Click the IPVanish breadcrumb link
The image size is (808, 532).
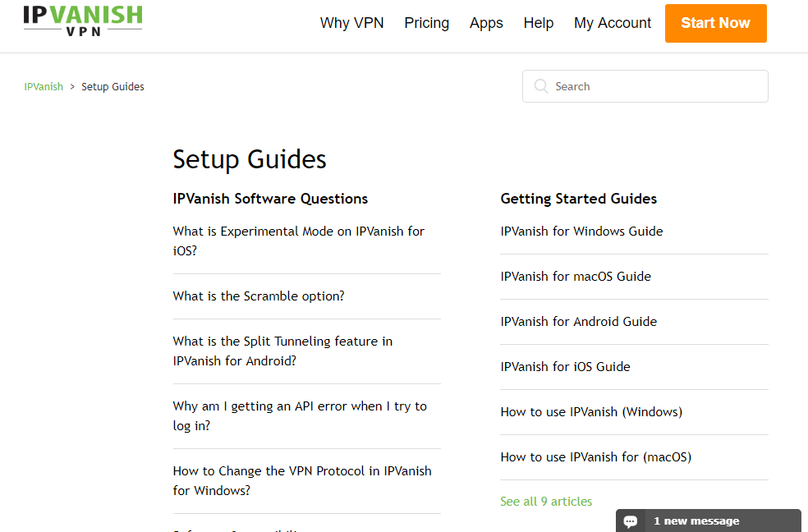point(44,86)
